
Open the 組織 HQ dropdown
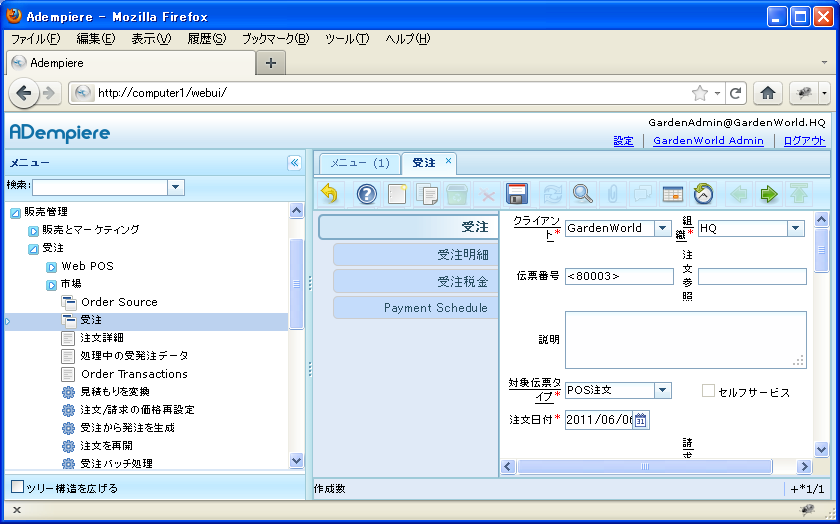point(796,228)
